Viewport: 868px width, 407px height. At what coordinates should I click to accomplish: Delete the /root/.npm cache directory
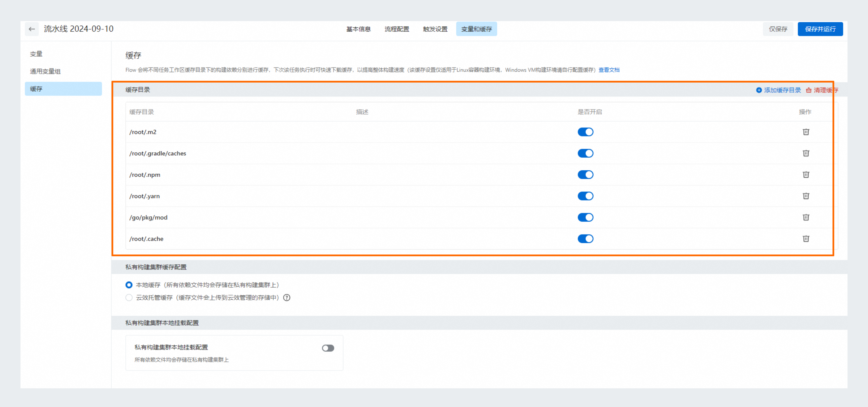(x=806, y=175)
